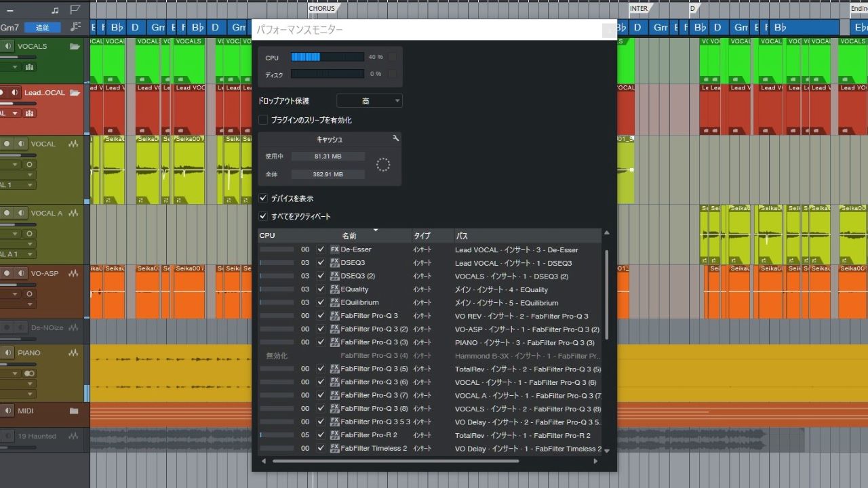Click the cache usage value 81.31 MB
Image resolution: width=868 pixels, height=488 pixels.
click(x=328, y=156)
